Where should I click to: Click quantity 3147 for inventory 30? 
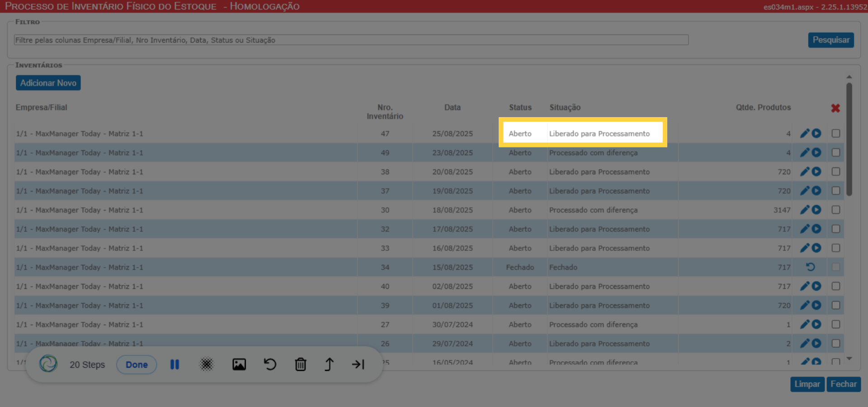782,210
